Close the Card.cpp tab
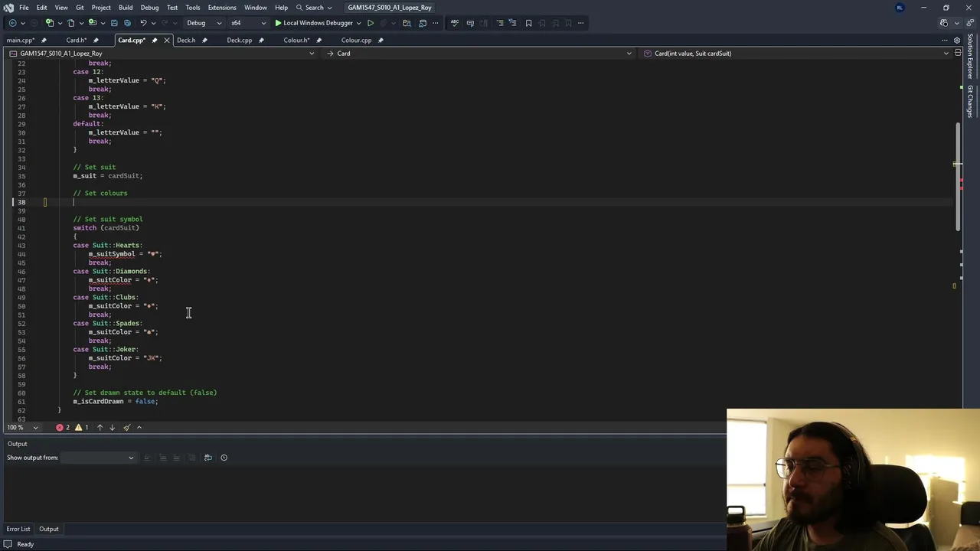The width and height of the screenshot is (980, 551). [x=167, y=40]
